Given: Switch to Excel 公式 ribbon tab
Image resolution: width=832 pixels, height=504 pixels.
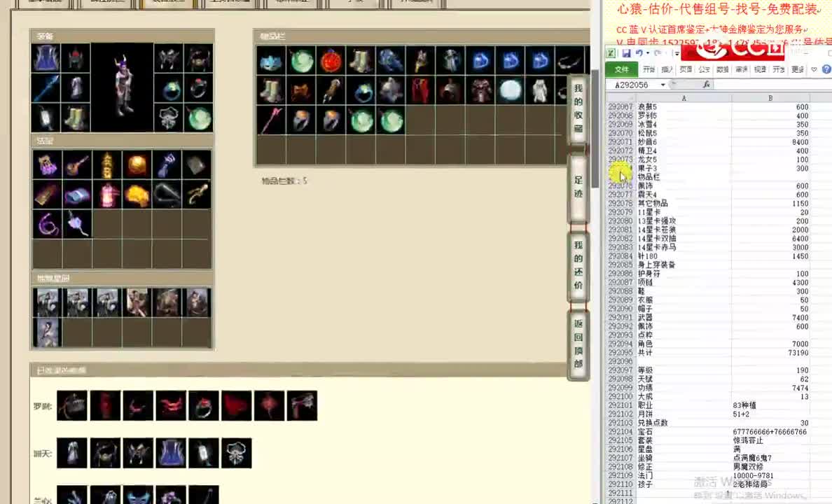Looking at the screenshot, I should point(704,69).
